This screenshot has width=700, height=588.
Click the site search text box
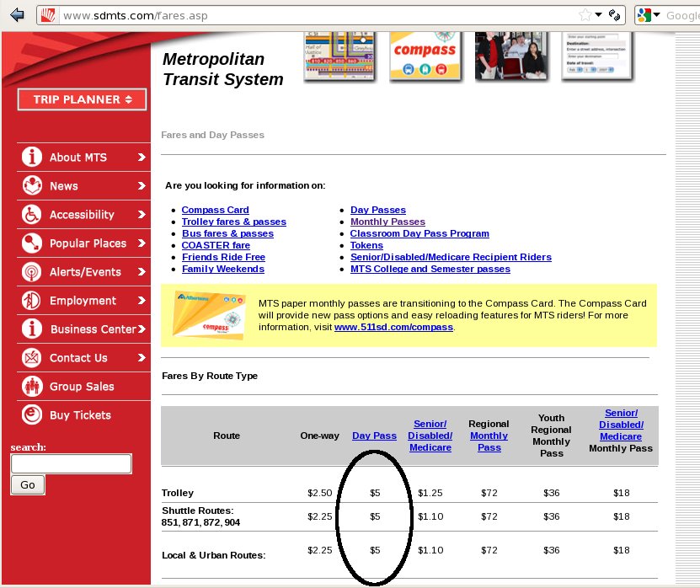72,463
